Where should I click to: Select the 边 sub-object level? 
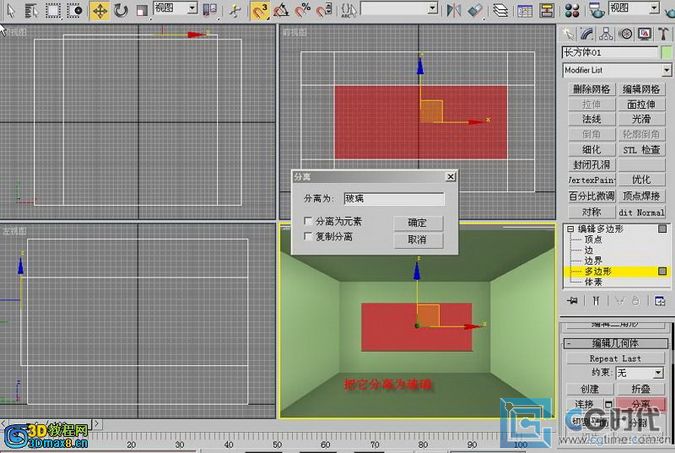tap(588, 250)
